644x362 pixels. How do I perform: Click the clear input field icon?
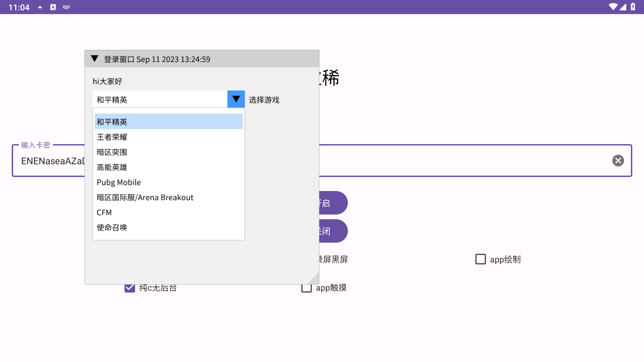tap(618, 160)
